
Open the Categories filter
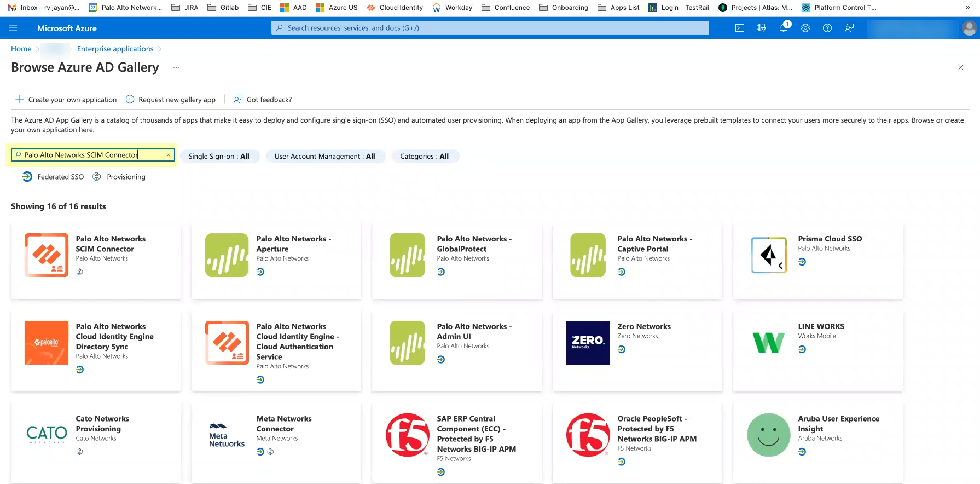click(424, 157)
